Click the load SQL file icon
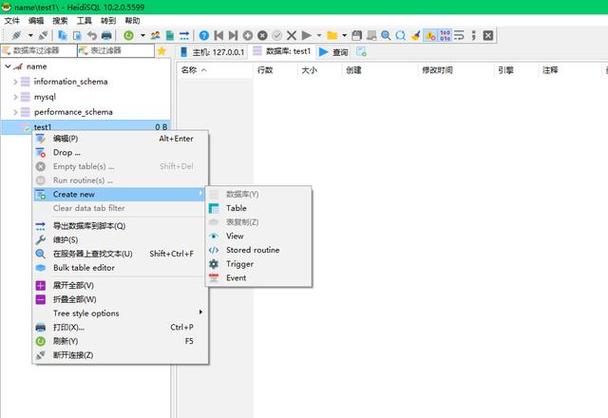The height and width of the screenshot is (418, 608). [170, 36]
